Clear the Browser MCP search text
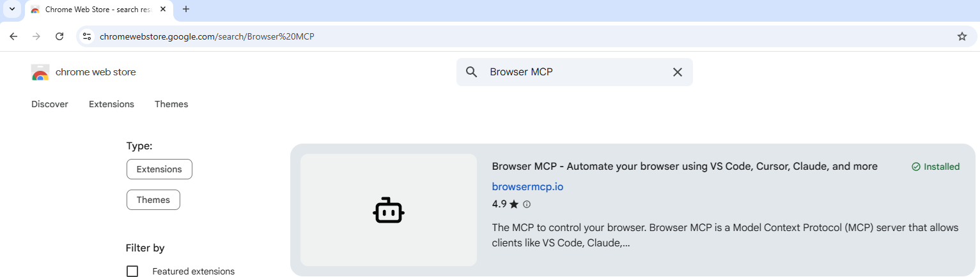Image resolution: width=980 pixels, height=277 pixels. [x=678, y=72]
